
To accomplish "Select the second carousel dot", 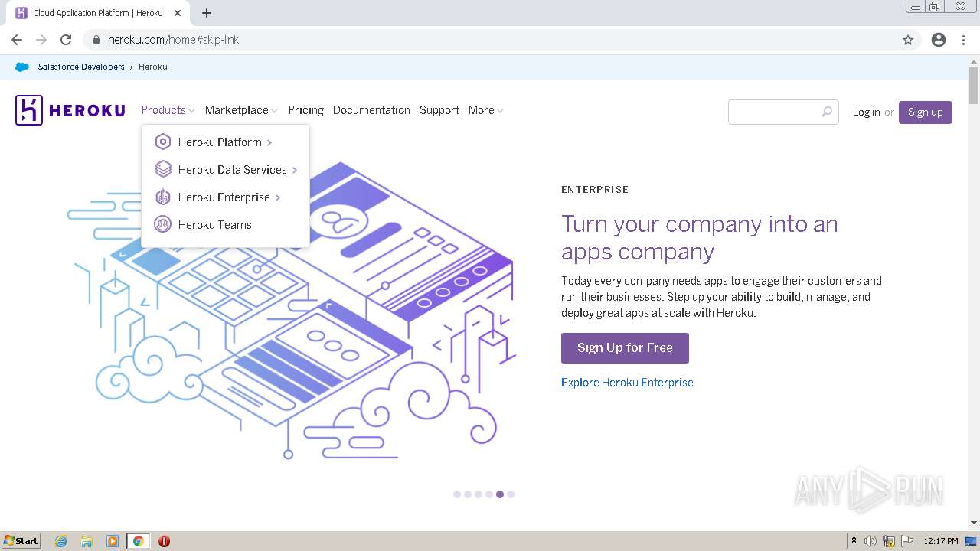I will 468,494.
